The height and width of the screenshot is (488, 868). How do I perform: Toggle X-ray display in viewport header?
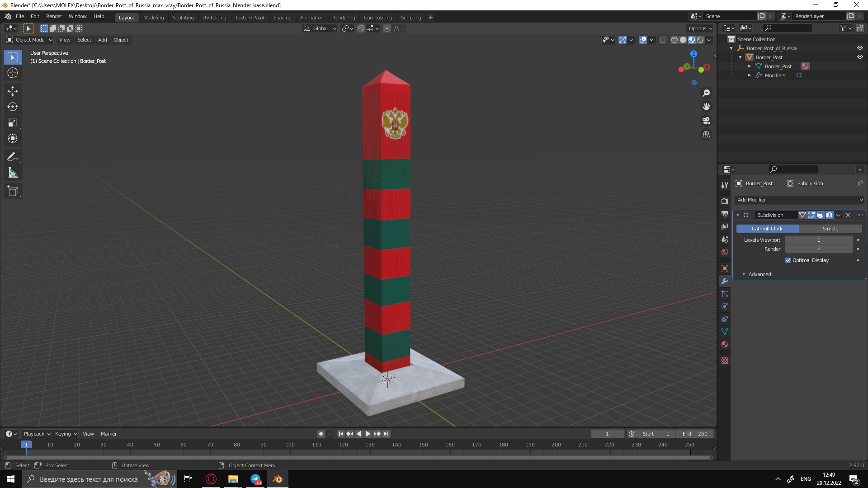[663, 40]
